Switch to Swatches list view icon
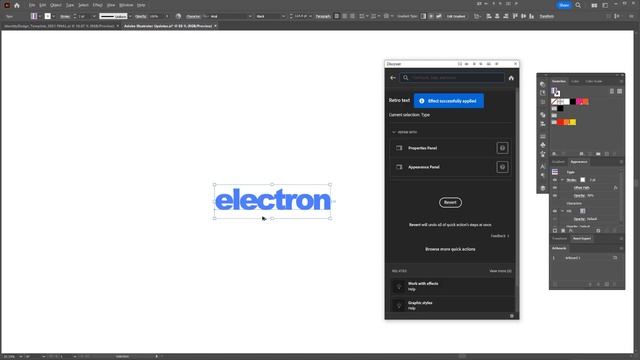The image size is (640, 360). tap(612, 91)
